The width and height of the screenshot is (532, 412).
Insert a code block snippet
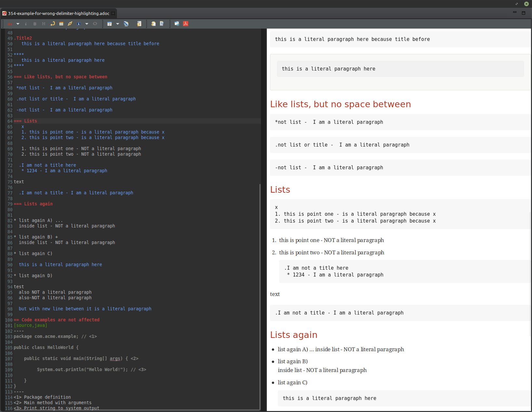pyautogui.click(x=95, y=24)
